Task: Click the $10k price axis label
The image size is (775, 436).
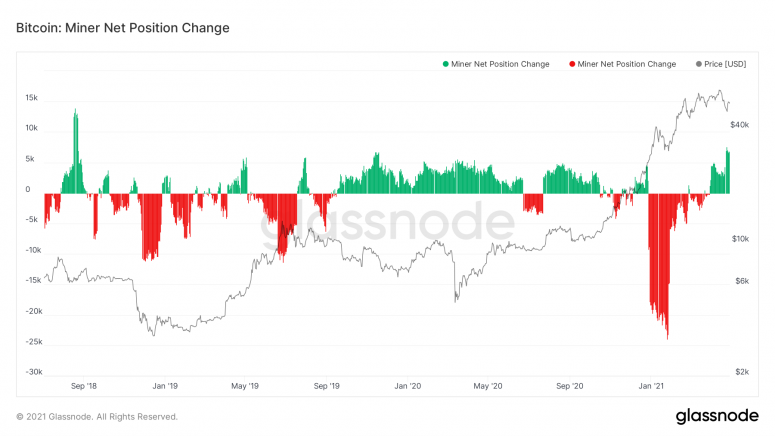Action: tap(740, 239)
